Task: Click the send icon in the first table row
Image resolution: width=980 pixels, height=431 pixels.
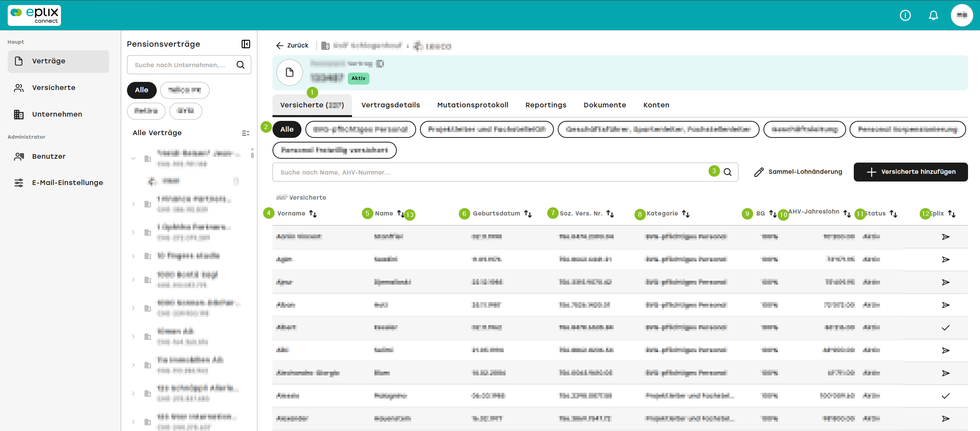Action: tap(946, 237)
